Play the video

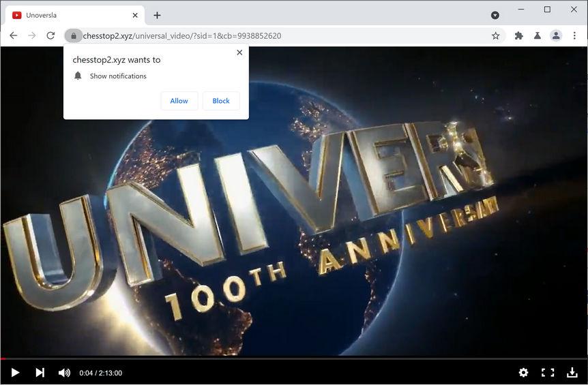point(15,373)
